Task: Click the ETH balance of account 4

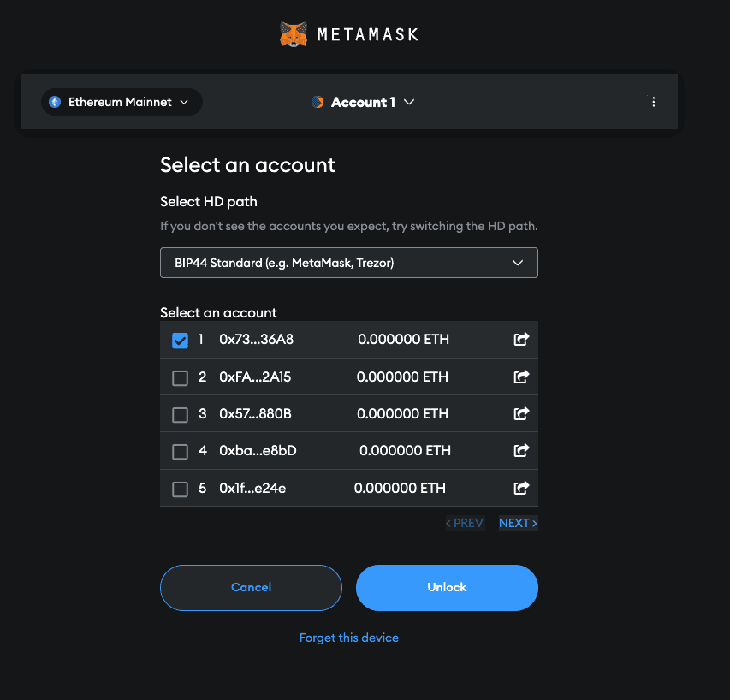Action: pyautogui.click(x=405, y=450)
